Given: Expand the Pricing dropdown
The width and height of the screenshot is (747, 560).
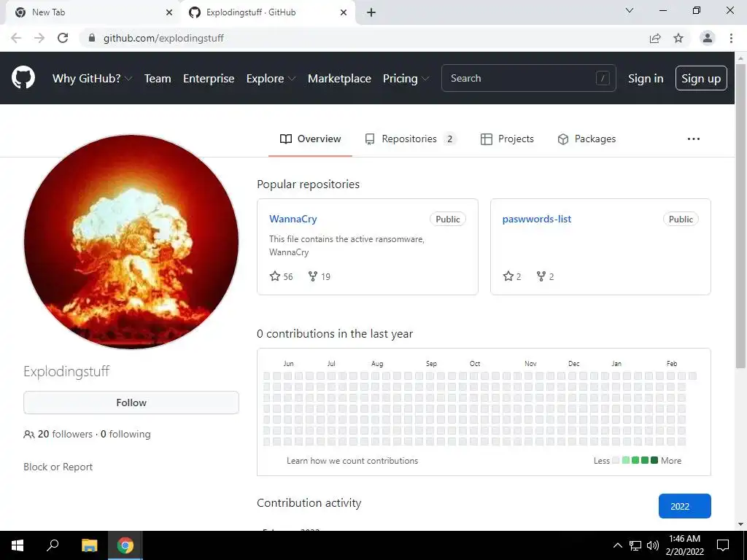Looking at the screenshot, I should coord(406,79).
